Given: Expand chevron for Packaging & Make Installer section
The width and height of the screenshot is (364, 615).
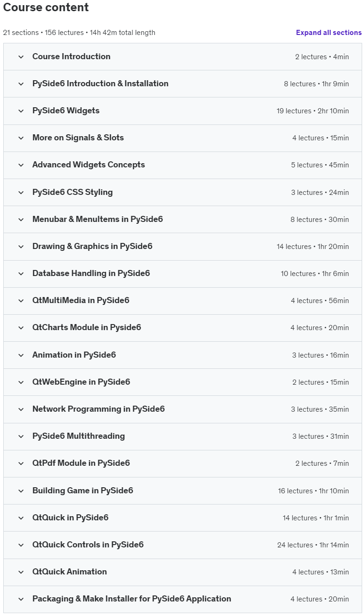Looking at the screenshot, I should click(x=21, y=599).
